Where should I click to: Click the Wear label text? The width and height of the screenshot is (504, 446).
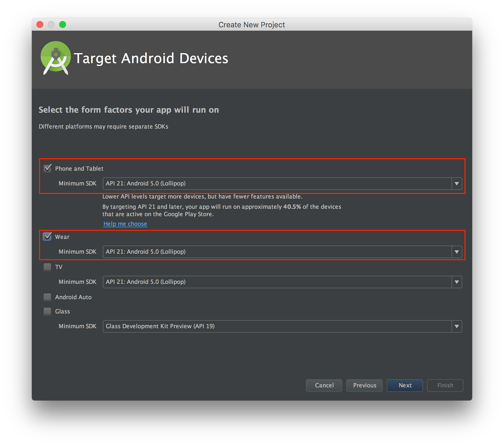pos(62,237)
